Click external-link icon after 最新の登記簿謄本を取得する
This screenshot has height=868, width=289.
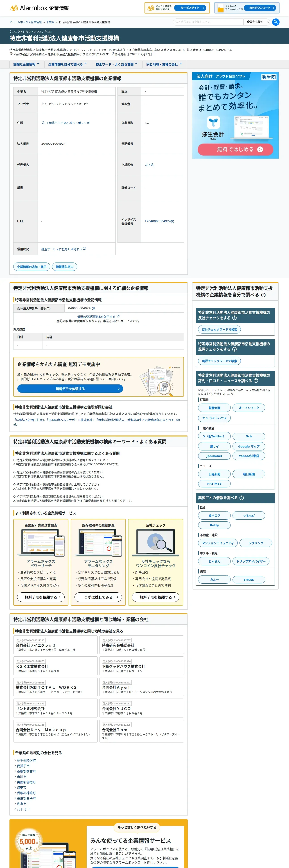pos(118,316)
